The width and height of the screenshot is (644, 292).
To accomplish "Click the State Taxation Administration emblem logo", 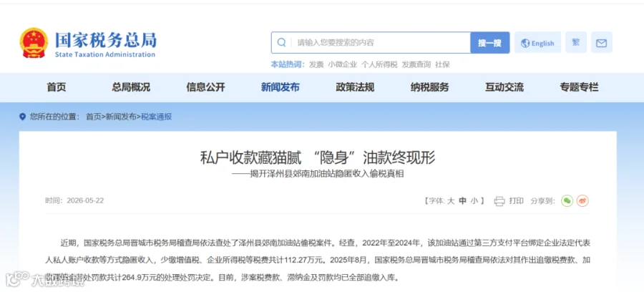I will 34,43.
